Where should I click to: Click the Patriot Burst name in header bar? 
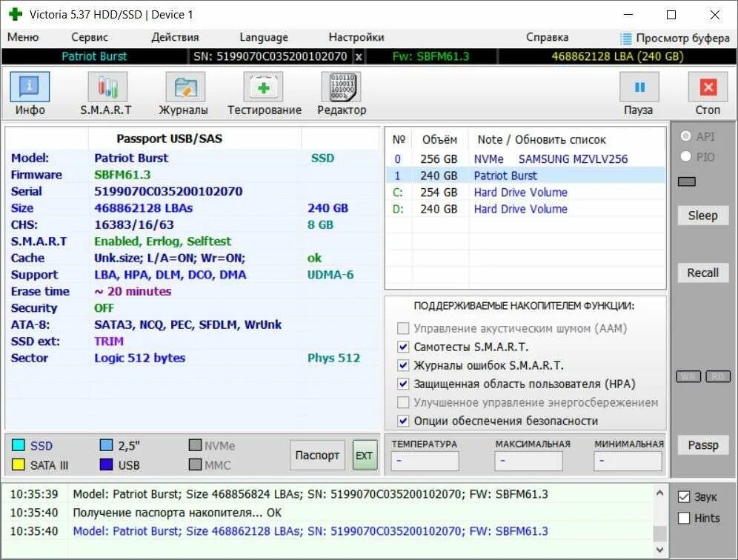point(94,56)
